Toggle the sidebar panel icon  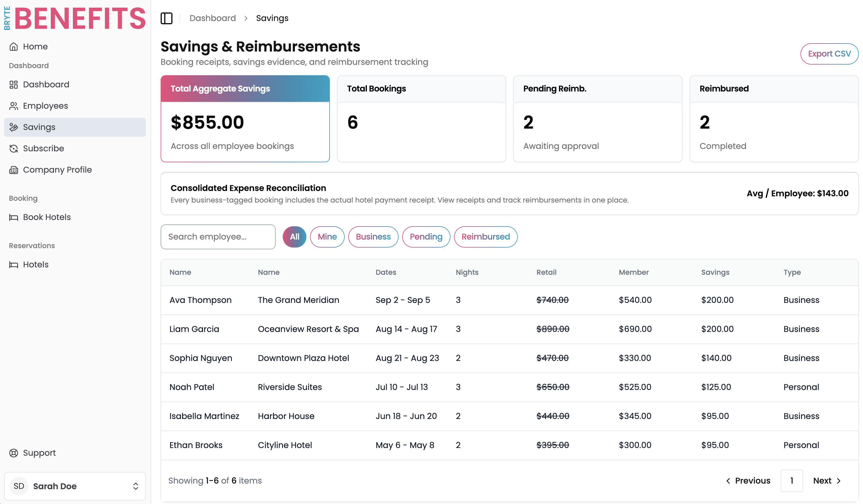coord(167,18)
